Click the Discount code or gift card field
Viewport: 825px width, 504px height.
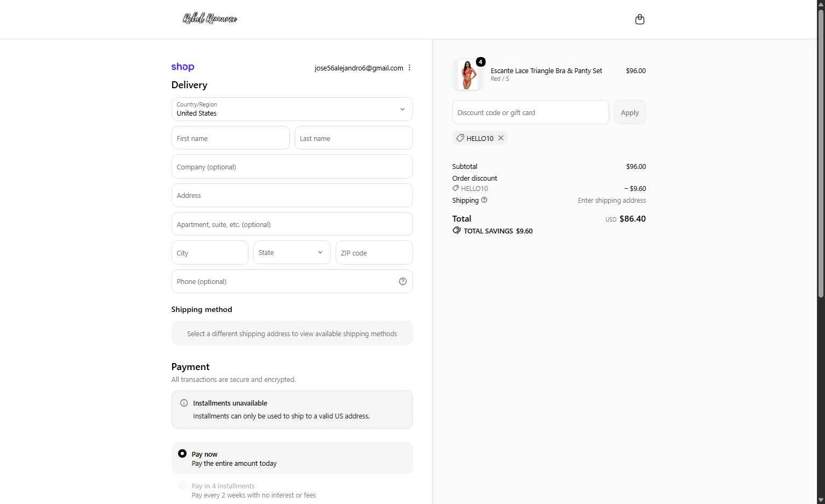530,112
